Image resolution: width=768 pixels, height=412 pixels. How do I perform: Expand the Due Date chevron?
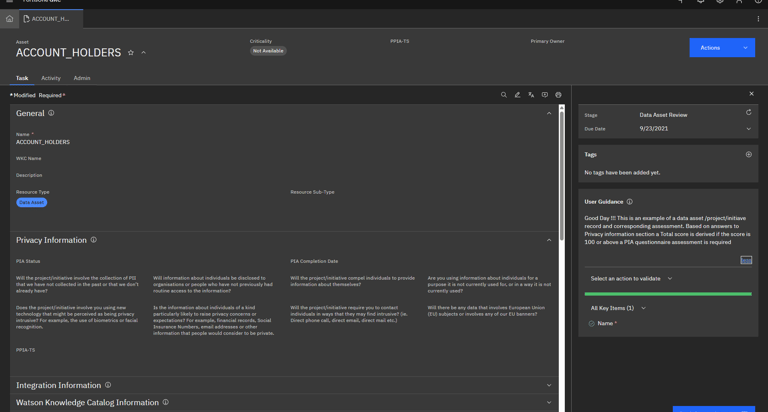coord(748,129)
